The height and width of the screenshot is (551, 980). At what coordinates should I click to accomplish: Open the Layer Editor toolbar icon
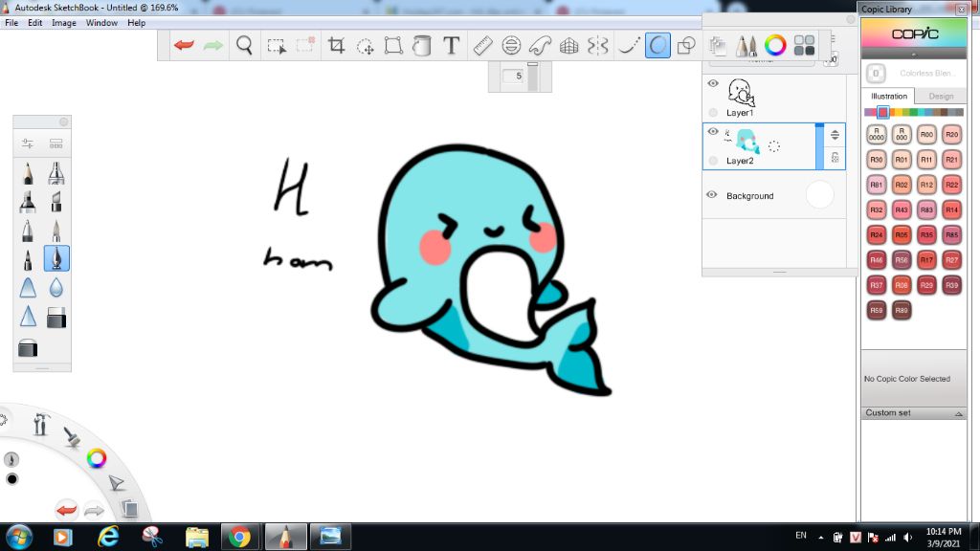coord(718,46)
